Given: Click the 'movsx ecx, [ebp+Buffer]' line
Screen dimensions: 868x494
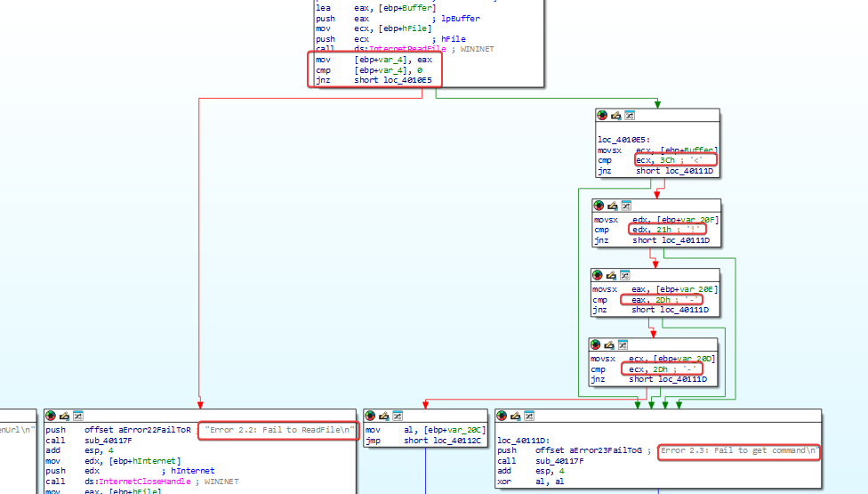Looking at the screenshot, I should pos(657,150).
